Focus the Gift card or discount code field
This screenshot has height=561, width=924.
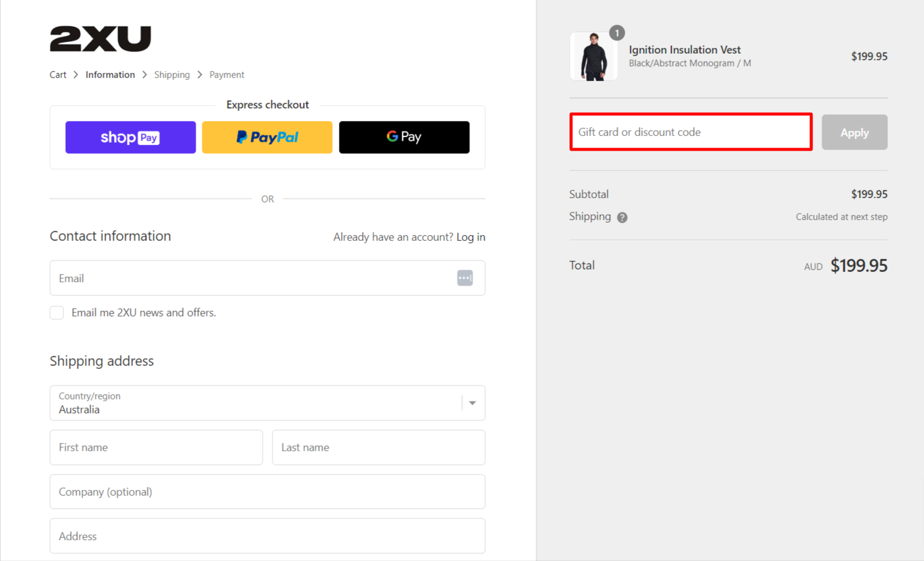tap(691, 132)
